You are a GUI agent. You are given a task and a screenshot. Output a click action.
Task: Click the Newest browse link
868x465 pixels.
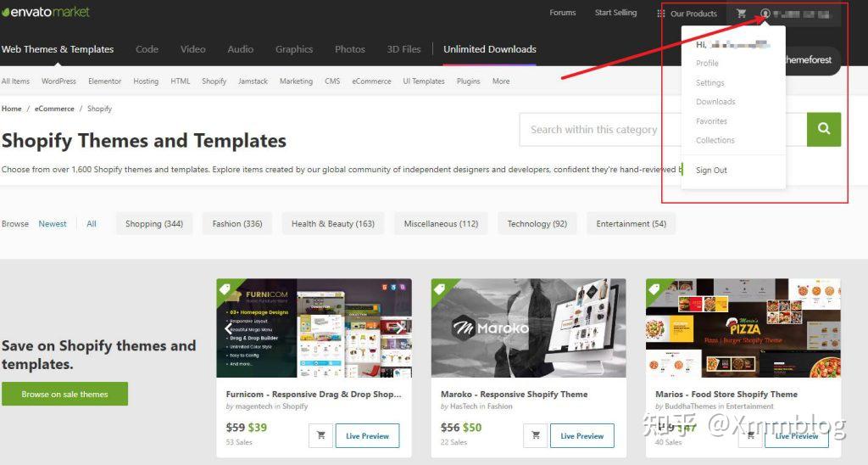[53, 224]
